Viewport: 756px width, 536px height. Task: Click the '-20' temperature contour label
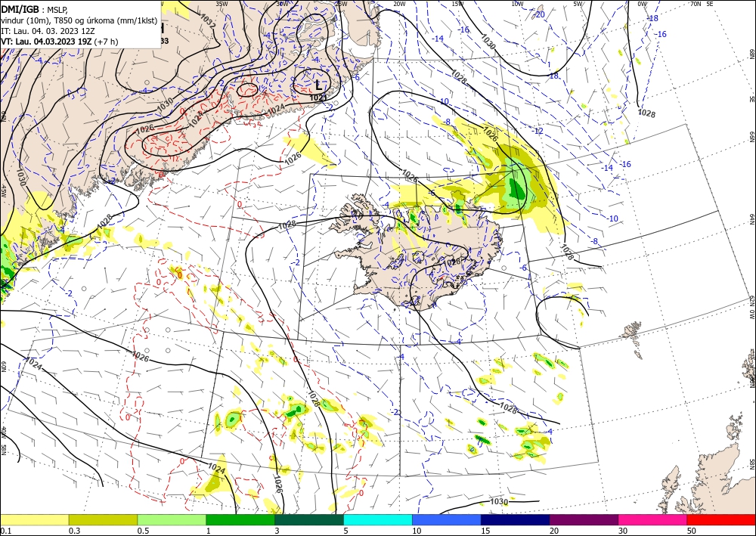540,14
